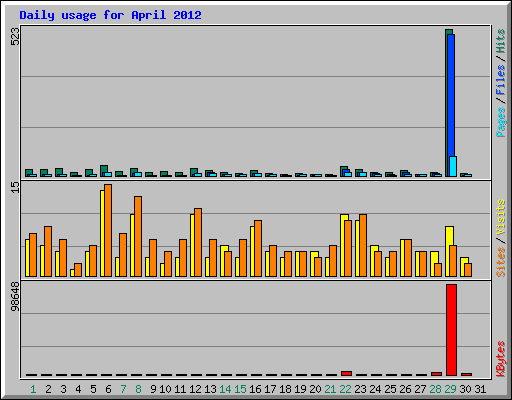The image size is (512, 400).
Task: Select the orange Visits bar for day 8
Action: tap(138, 236)
